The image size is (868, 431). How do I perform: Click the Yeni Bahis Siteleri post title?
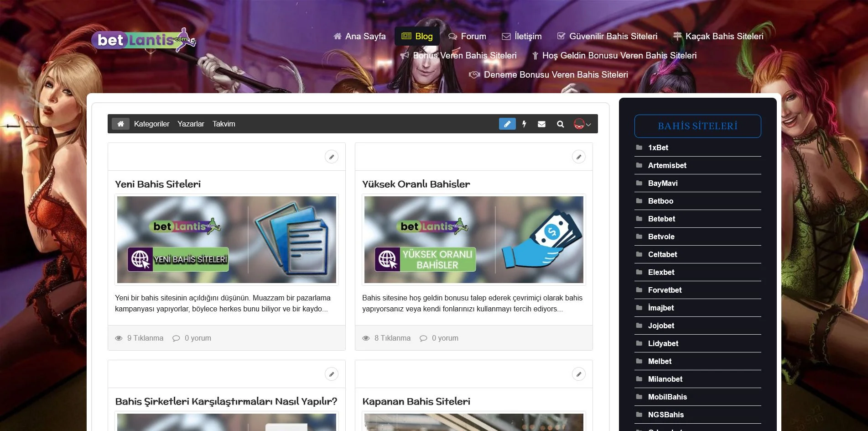(x=158, y=184)
